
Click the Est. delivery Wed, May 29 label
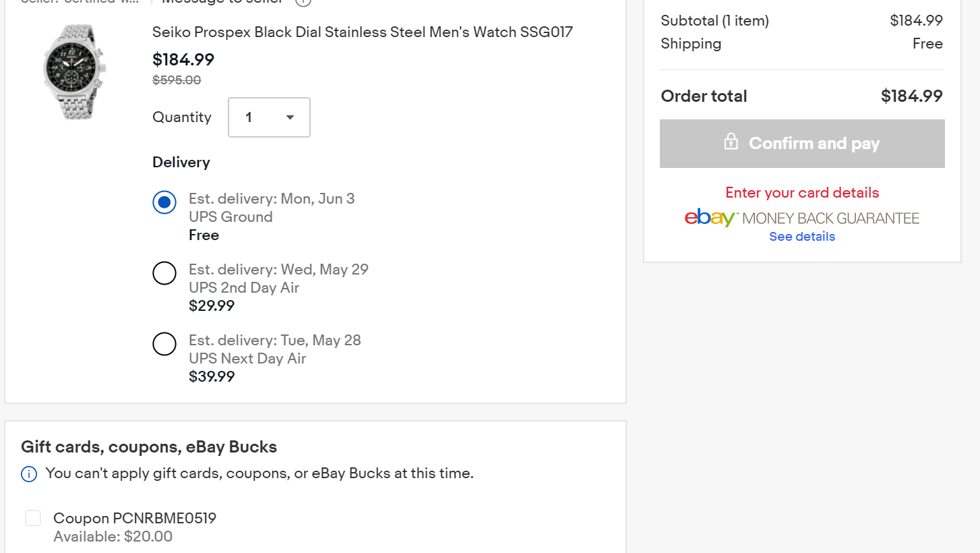pyautogui.click(x=278, y=269)
